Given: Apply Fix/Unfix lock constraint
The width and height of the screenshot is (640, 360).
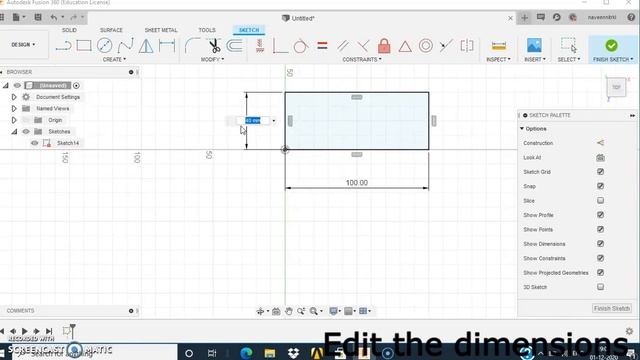Looking at the screenshot, I should [384, 46].
